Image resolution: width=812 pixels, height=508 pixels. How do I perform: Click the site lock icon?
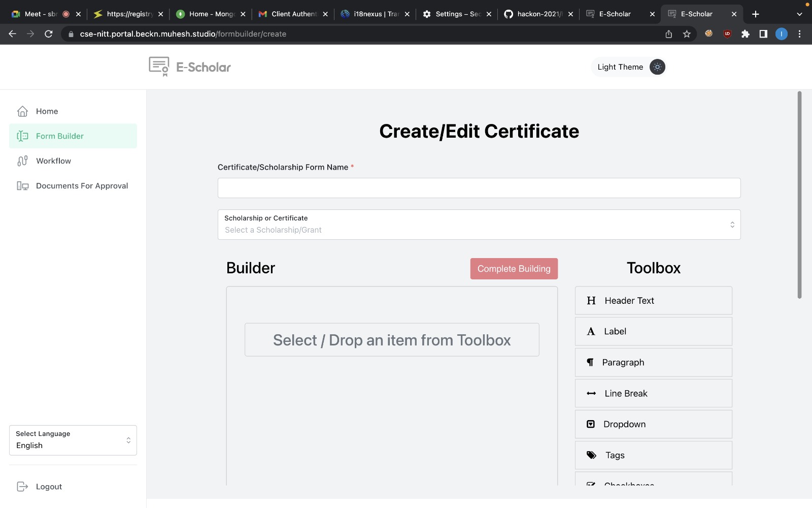coord(71,34)
